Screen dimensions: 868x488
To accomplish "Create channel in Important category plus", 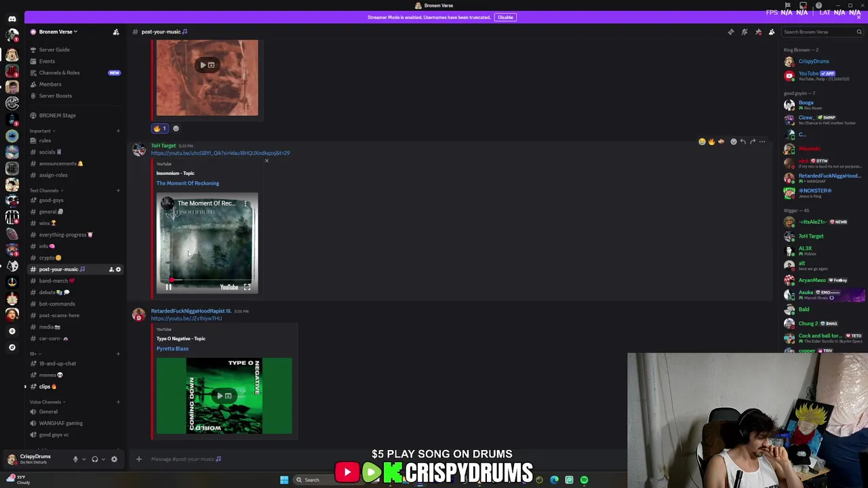I will [118, 131].
